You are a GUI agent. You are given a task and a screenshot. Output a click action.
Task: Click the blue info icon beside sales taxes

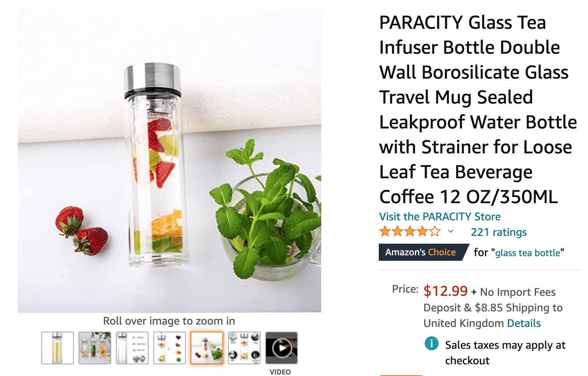[x=431, y=344]
